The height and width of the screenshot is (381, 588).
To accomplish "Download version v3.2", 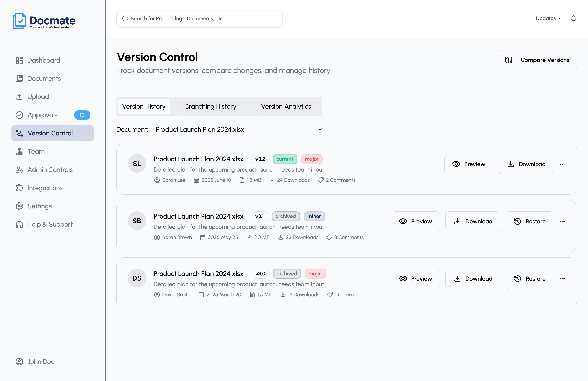I will [526, 164].
